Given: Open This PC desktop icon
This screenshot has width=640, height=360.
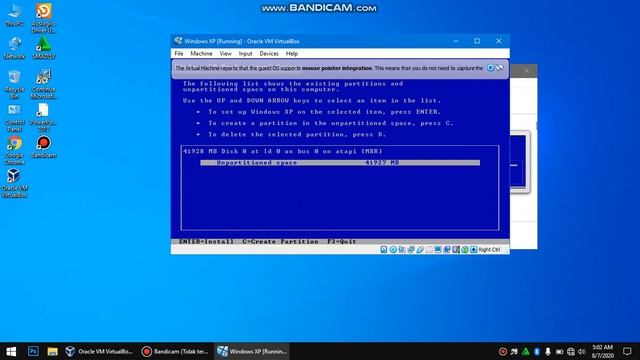Looking at the screenshot, I should click(14, 15).
